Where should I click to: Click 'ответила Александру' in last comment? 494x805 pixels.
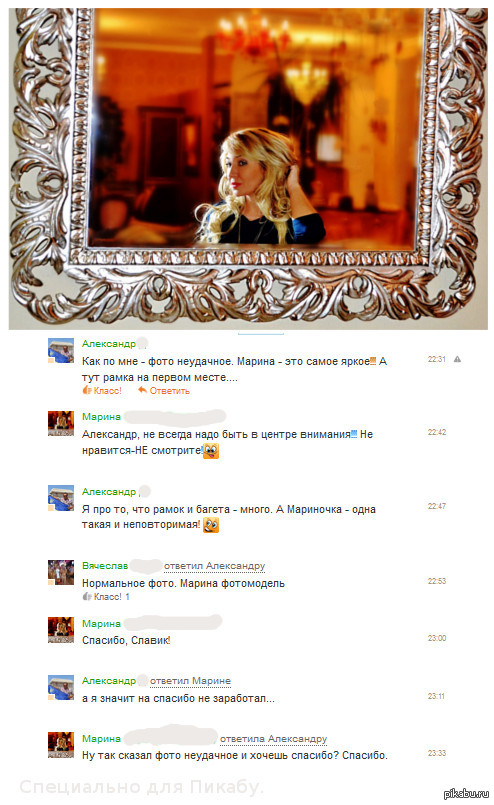tap(274, 738)
